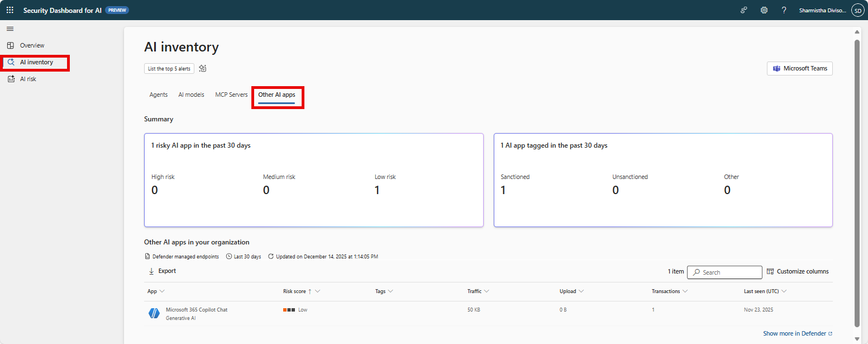868x344 pixels.
Task: Click the Nov 23, 2025 last seen date
Action: (759, 310)
